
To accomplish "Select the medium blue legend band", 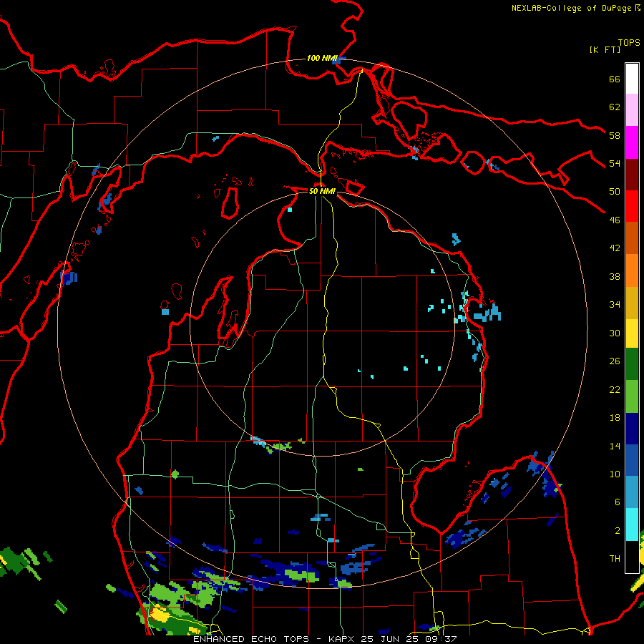I will 632,460.
